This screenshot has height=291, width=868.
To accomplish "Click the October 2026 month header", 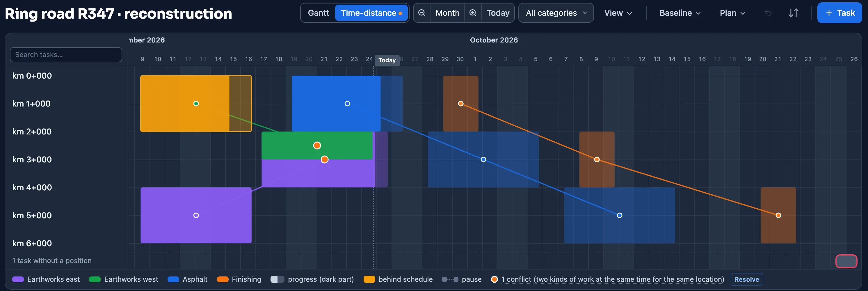I will (x=494, y=40).
